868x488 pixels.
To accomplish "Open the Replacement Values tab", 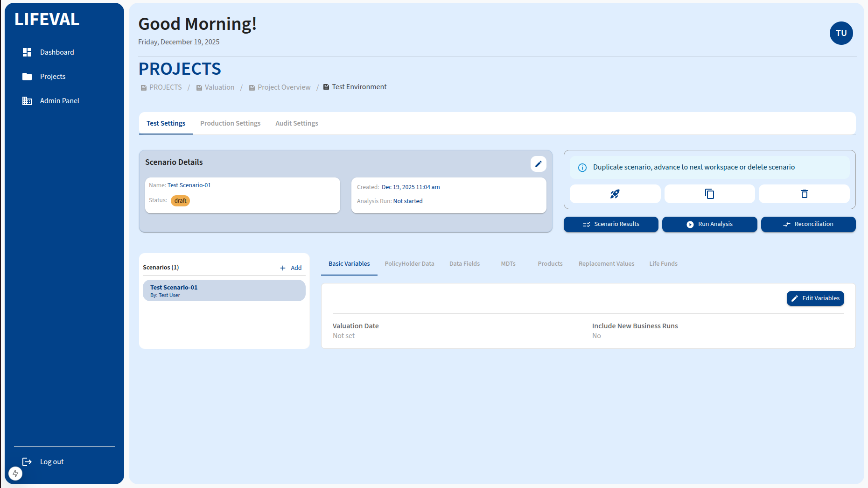I will [606, 264].
